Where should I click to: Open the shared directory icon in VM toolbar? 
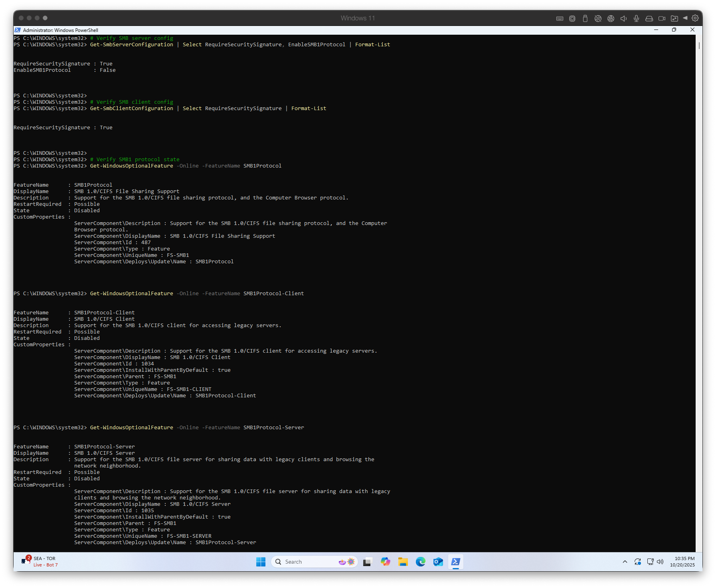(x=674, y=18)
